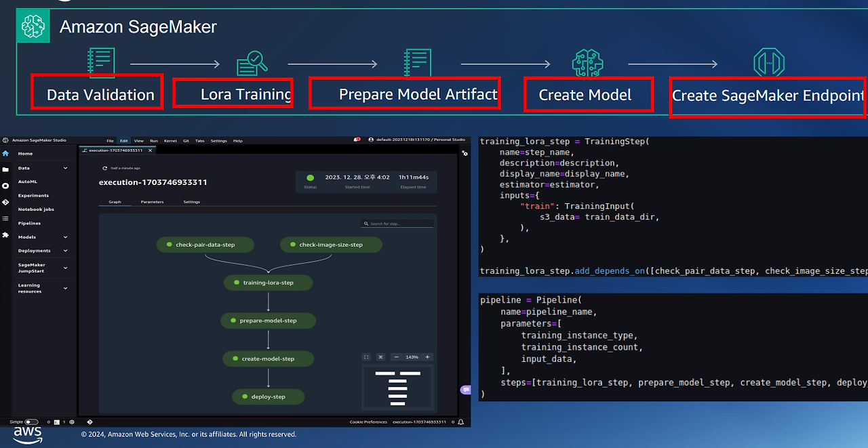Expand the Models section chevron
This screenshot has height=448, width=868.
point(65,237)
